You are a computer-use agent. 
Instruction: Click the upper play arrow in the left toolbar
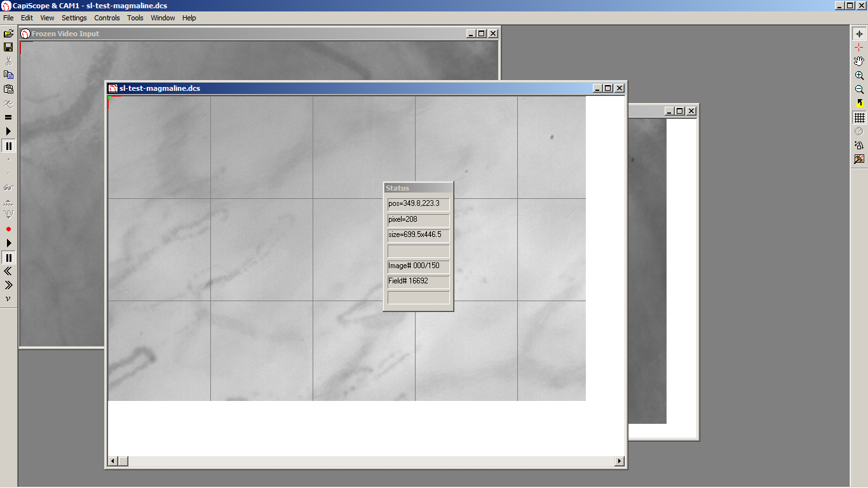(8, 131)
